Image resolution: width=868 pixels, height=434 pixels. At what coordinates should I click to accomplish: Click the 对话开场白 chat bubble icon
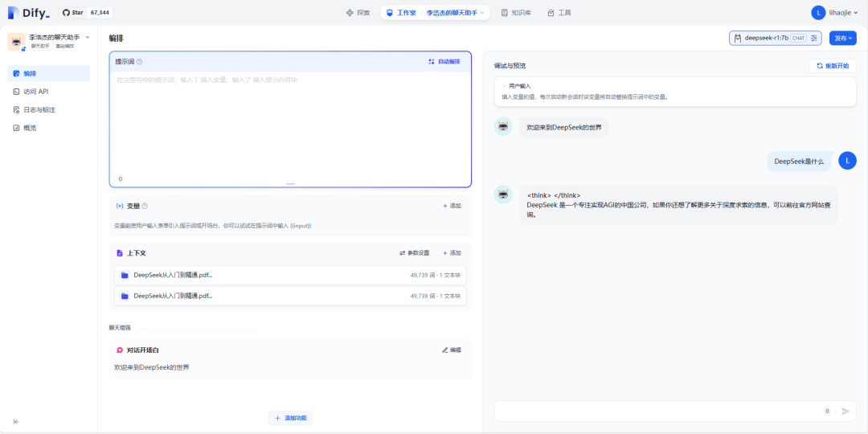pos(120,350)
